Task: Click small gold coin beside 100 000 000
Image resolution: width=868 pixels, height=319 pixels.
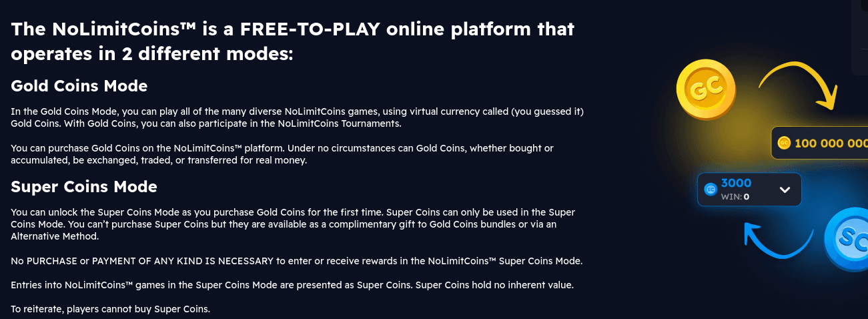Action: (784, 143)
